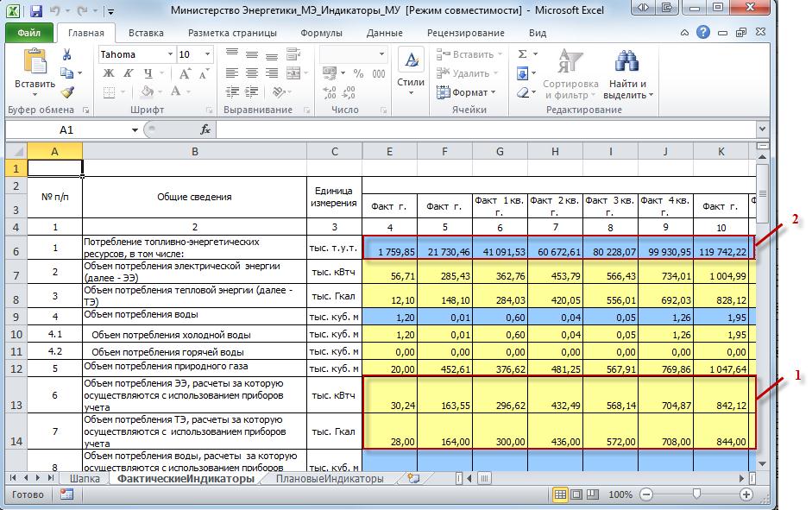Toggle underline (Ч) formatting
The width and height of the screenshot is (812, 510).
[148, 73]
